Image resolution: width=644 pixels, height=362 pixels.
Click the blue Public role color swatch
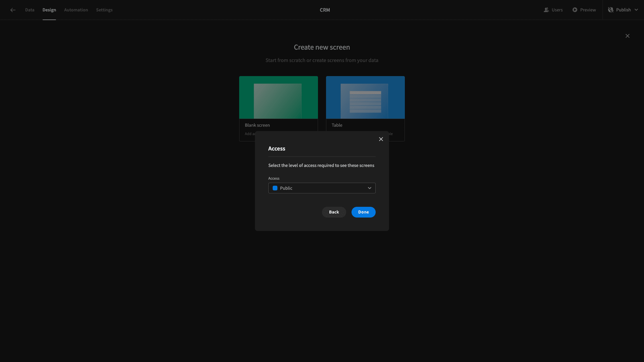tap(275, 188)
